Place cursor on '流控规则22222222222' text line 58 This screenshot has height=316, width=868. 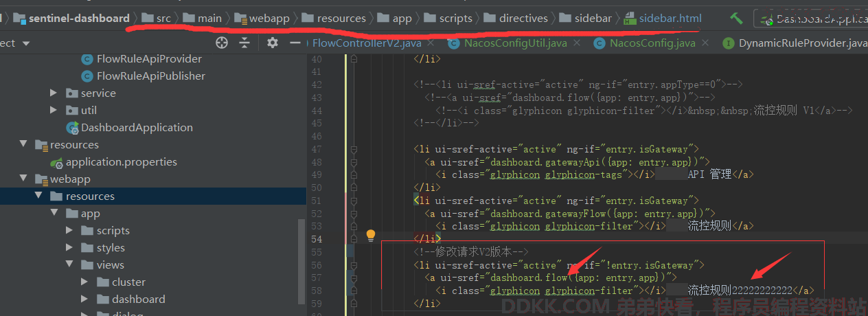(740, 291)
